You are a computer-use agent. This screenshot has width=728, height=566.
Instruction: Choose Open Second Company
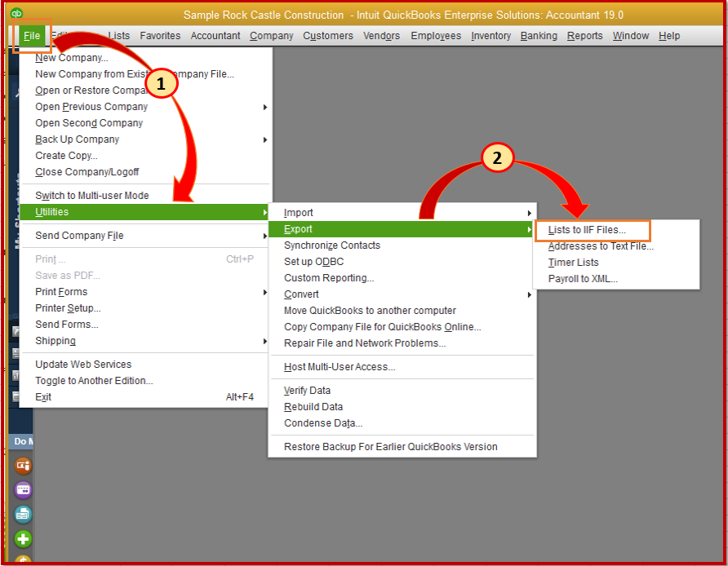pos(89,123)
